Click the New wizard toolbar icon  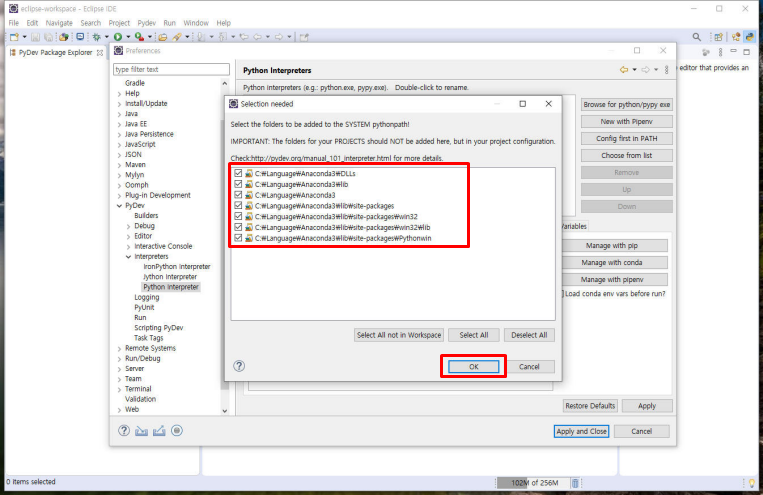[x=14, y=37]
